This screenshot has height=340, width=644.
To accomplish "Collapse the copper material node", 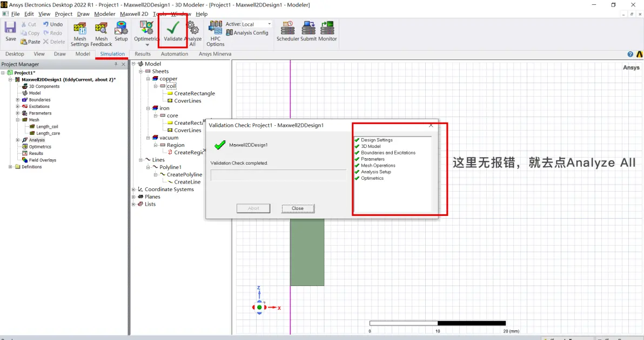I will point(148,79).
